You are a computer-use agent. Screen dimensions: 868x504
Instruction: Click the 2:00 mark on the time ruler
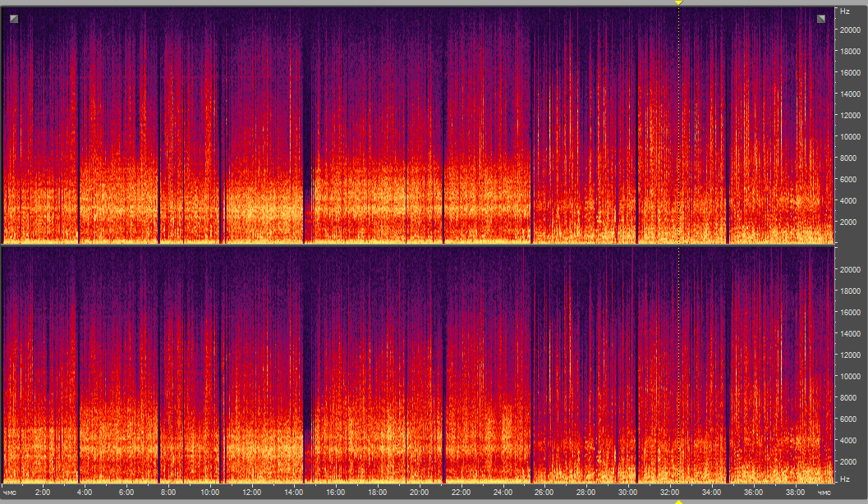tap(43, 493)
